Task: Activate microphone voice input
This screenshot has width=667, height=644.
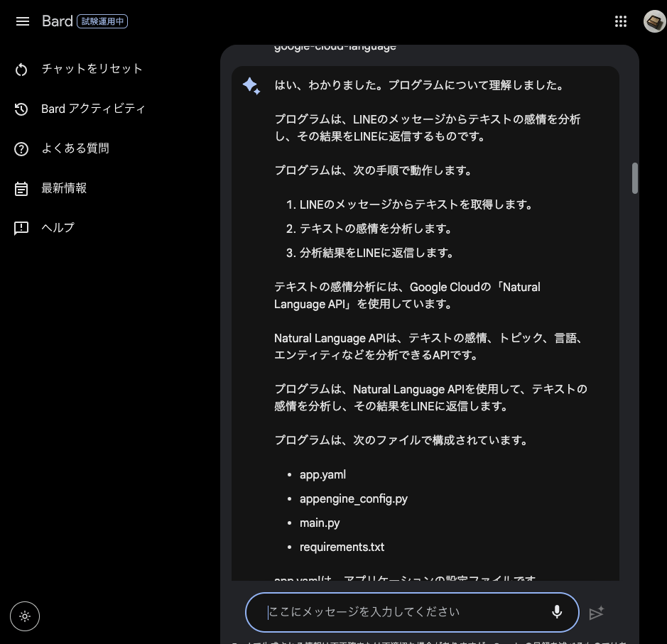Action: pos(557,612)
